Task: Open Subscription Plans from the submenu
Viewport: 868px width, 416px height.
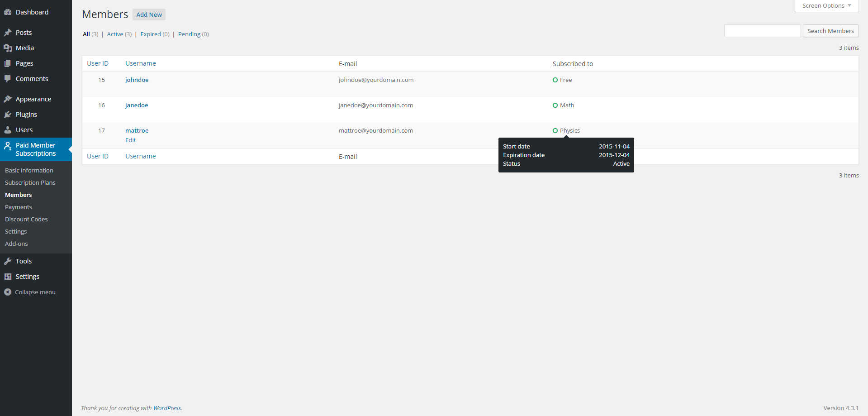Action: pyautogui.click(x=30, y=182)
